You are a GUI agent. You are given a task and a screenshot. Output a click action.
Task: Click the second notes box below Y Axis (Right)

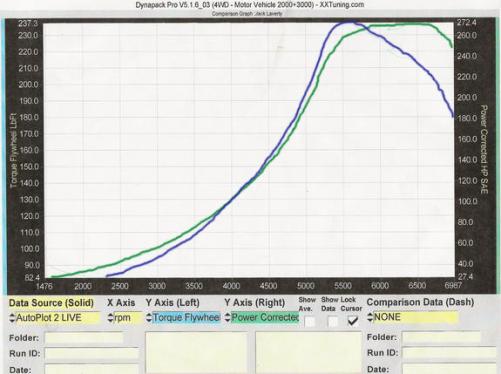(309, 353)
